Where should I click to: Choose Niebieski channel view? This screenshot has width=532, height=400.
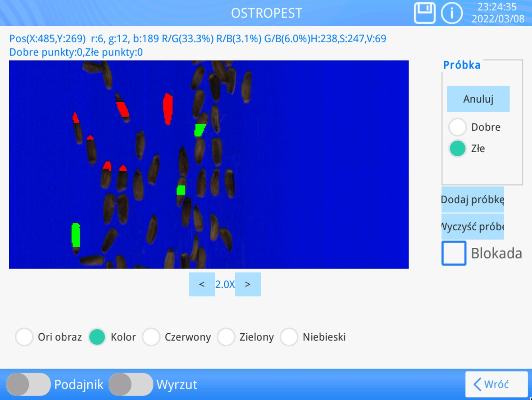tap(289, 337)
